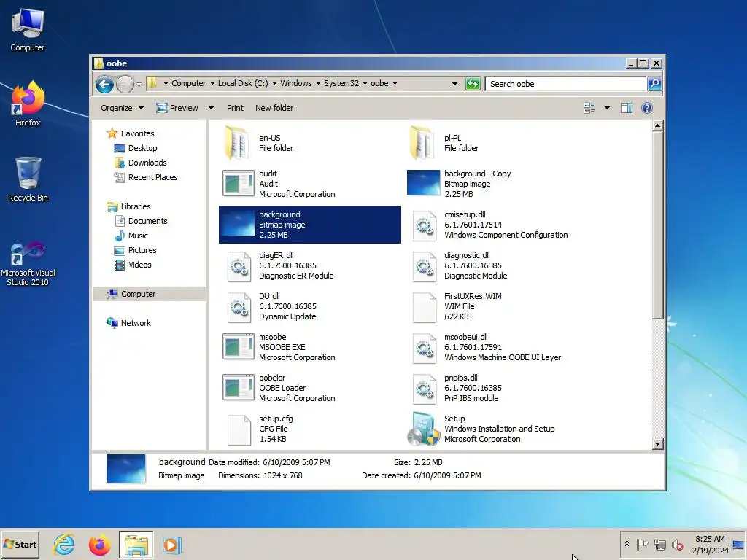747x560 pixels.
Task: Open the Organize dropdown menu
Action: [x=122, y=108]
